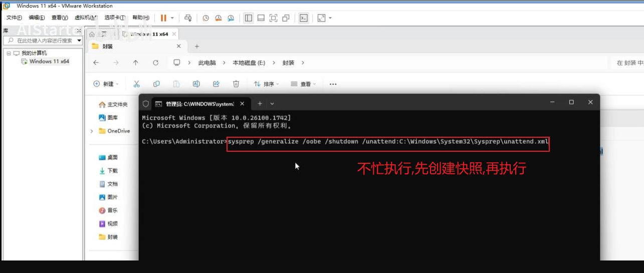Toggle the VMware library sidebar view

click(249, 18)
